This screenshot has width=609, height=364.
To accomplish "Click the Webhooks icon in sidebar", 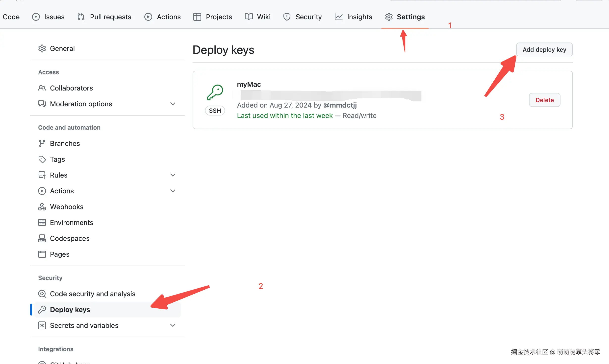I will coord(42,207).
